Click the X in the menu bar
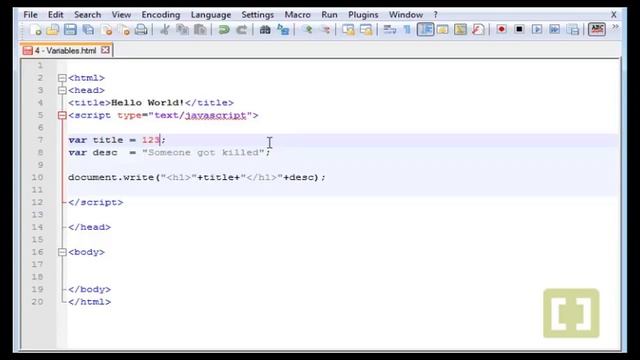Image resolution: width=640 pixels, height=360 pixels. click(x=613, y=15)
